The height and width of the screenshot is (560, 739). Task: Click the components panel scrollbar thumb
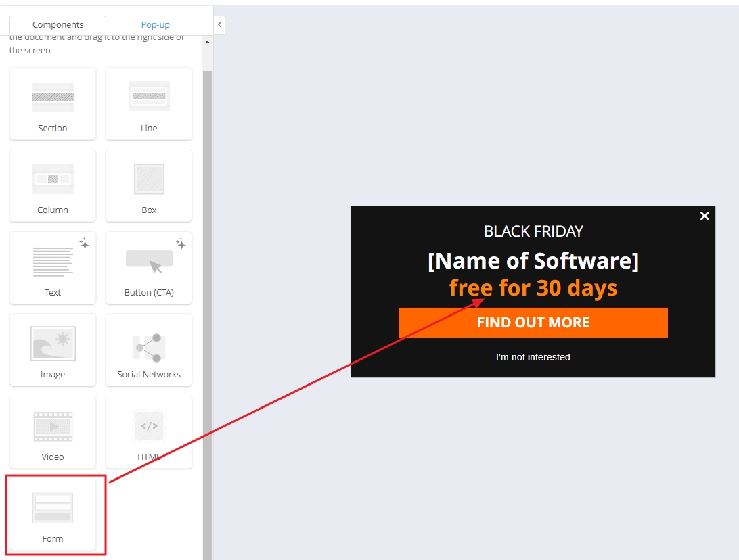pyautogui.click(x=207, y=315)
